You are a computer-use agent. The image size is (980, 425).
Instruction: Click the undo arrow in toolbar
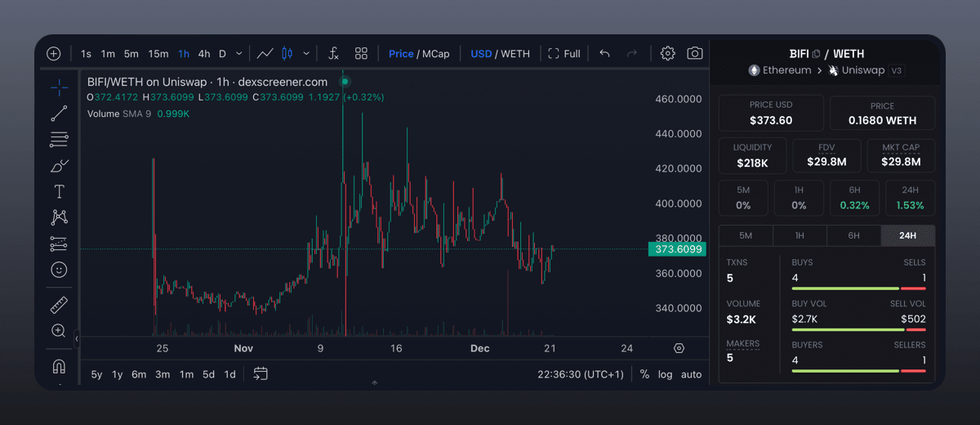point(604,54)
